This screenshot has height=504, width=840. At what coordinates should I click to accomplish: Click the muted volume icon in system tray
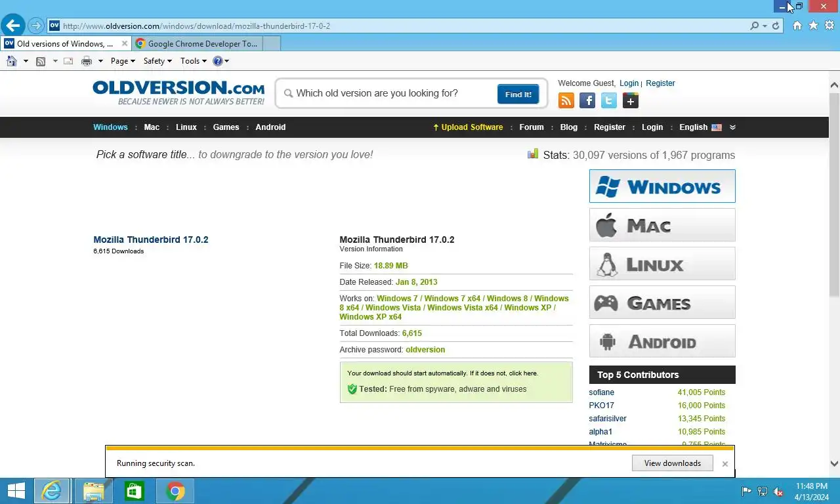779,492
